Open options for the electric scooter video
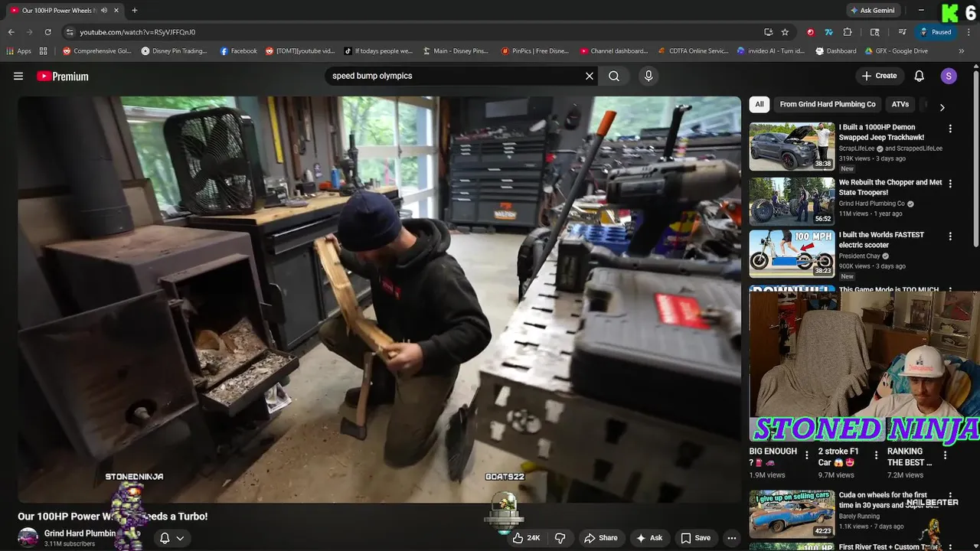 (950, 236)
